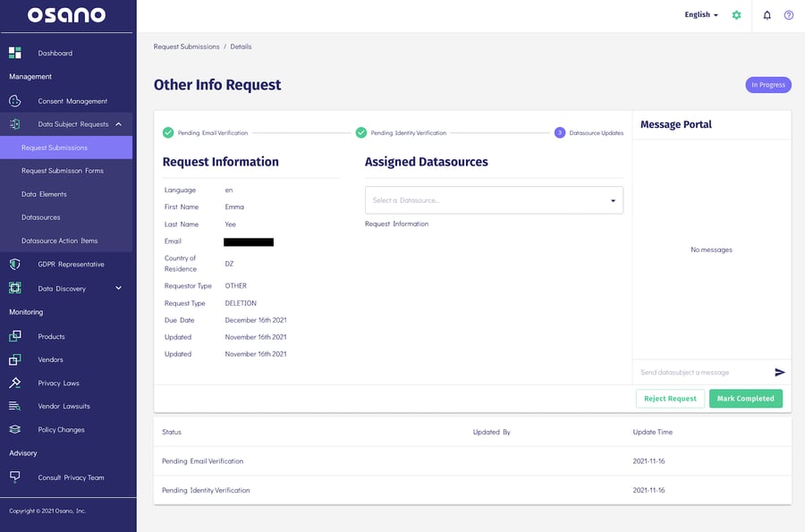Click the Request Submissions breadcrumb link
The image size is (805, 532).
coord(186,46)
